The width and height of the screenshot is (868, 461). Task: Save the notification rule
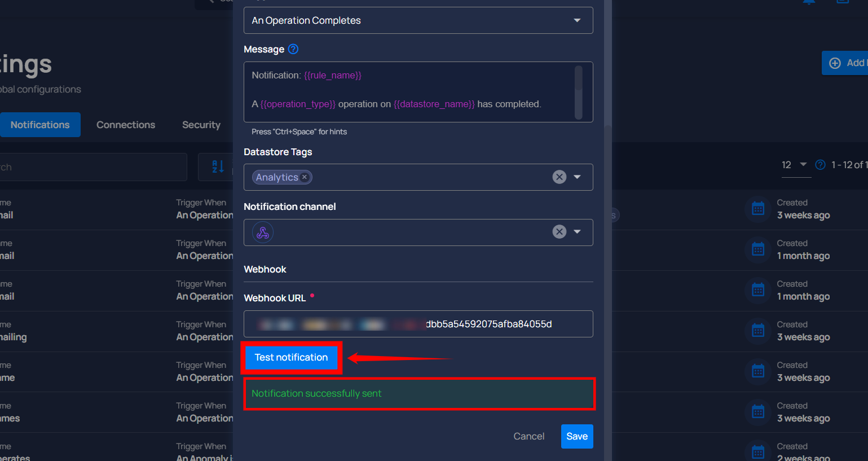(x=577, y=436)
